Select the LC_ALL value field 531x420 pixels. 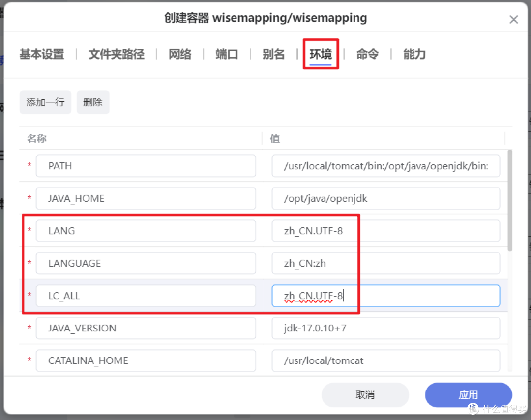385,296
